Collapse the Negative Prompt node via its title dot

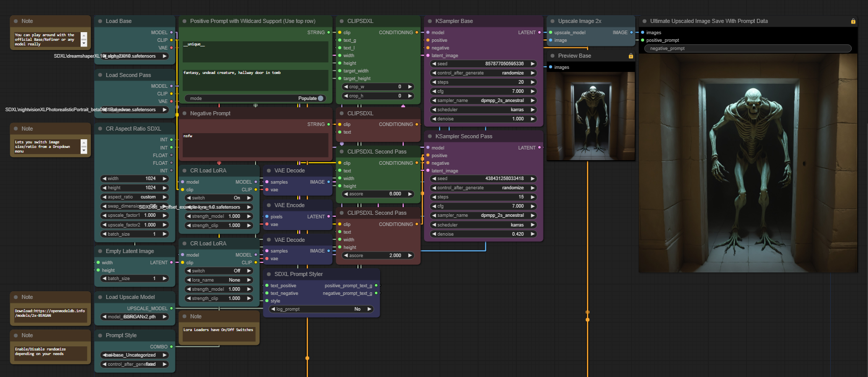tap(185, 114)
